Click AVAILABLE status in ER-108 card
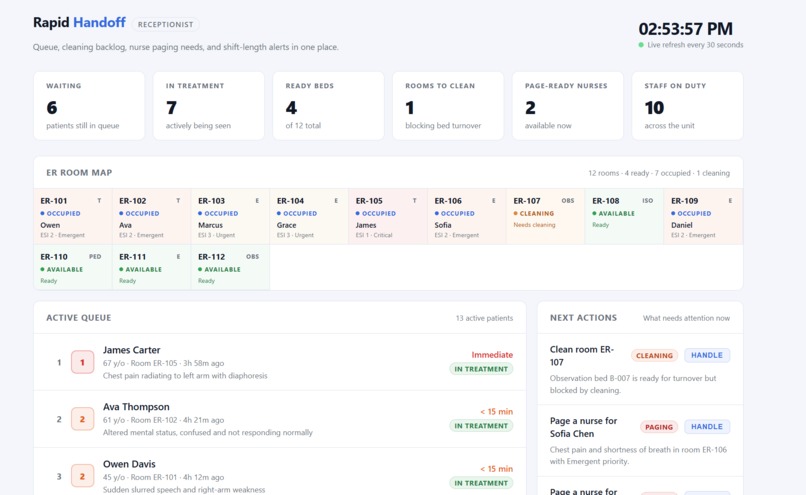The image size is (806, 495). pos(613,213)
